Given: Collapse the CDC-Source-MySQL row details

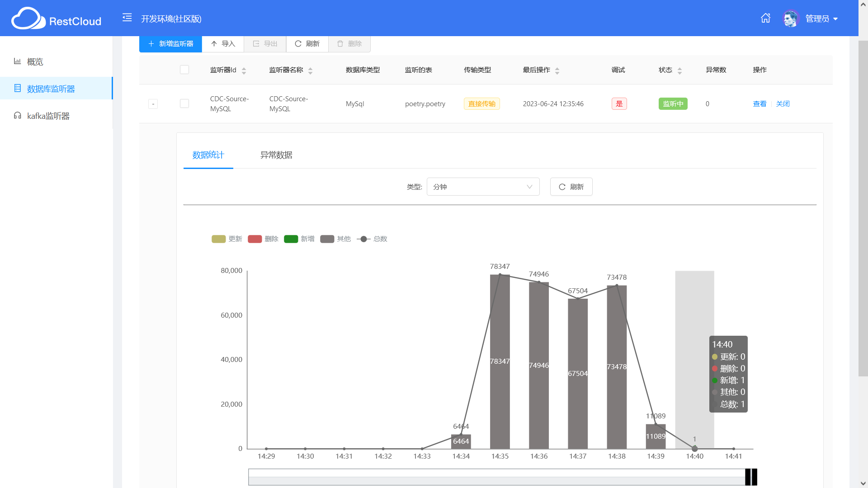Looking at the screenshot, I should click(x=153, y=104).
